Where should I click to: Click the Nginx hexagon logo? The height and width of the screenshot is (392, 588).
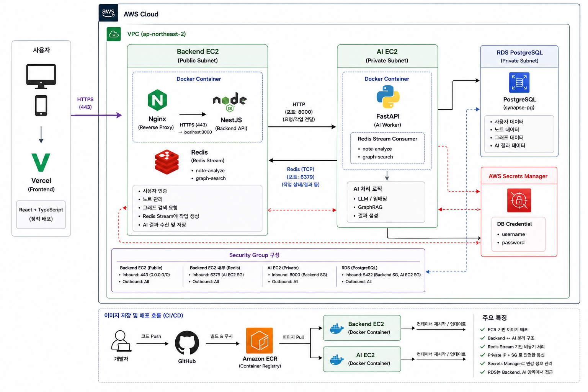(x=157, y=100)
